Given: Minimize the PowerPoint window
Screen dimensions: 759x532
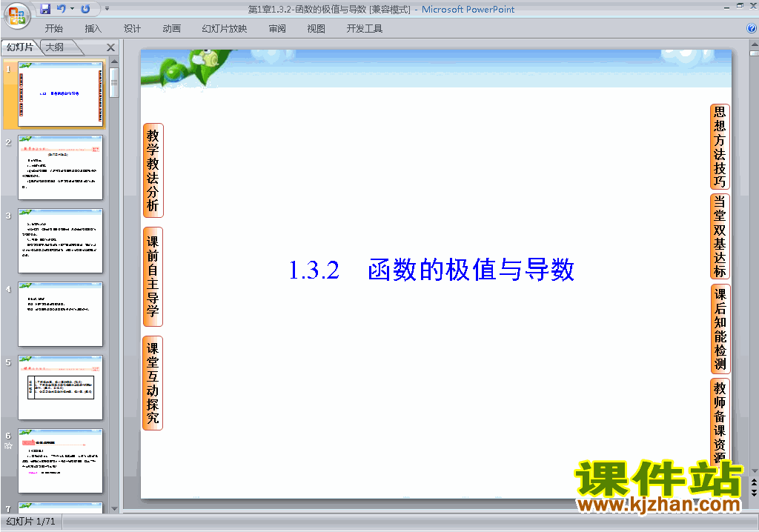Looking at the screenshot, I should [x=726, y=7].
